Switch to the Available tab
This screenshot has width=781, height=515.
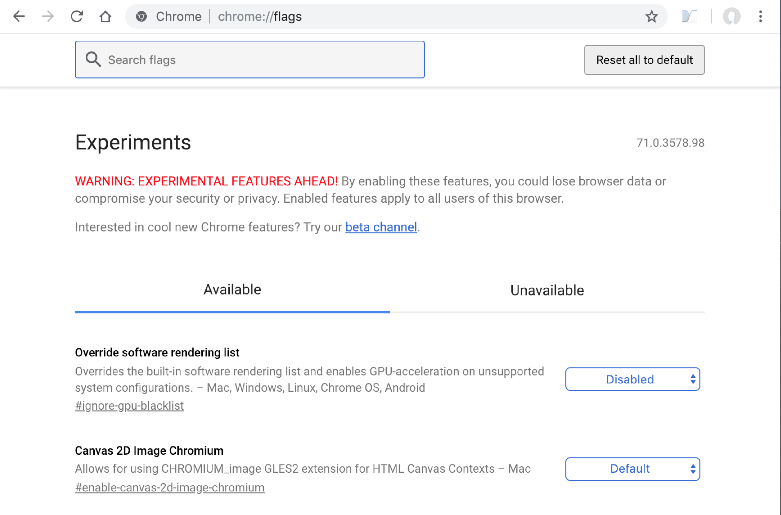232,290
